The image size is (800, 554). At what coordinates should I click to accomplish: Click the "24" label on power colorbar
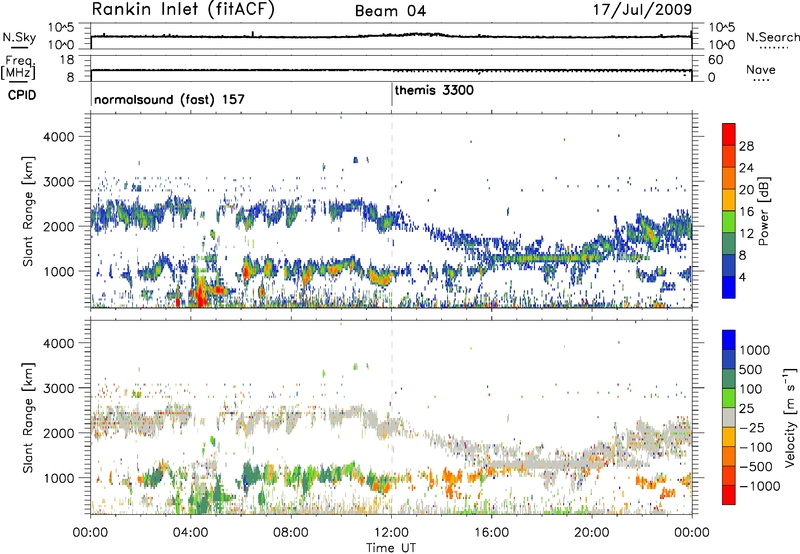[x=746, y=168]
